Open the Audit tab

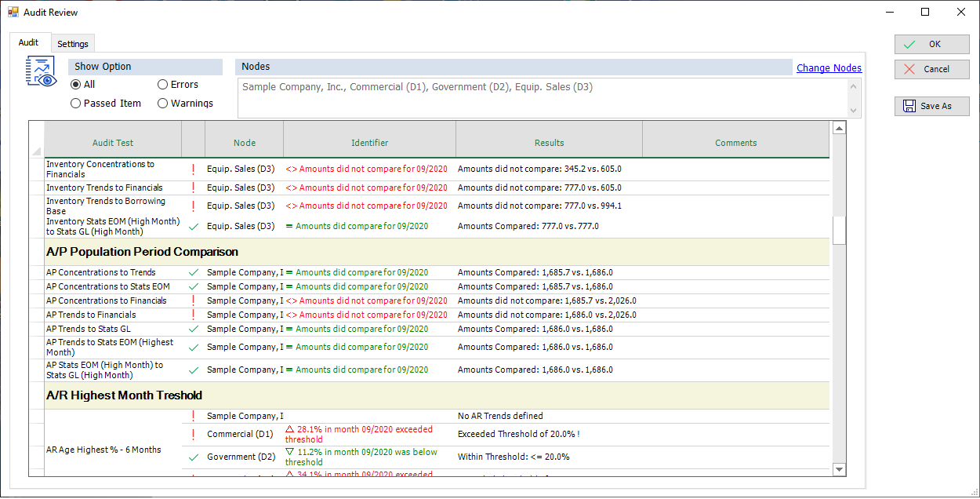(x=29, y=43)
